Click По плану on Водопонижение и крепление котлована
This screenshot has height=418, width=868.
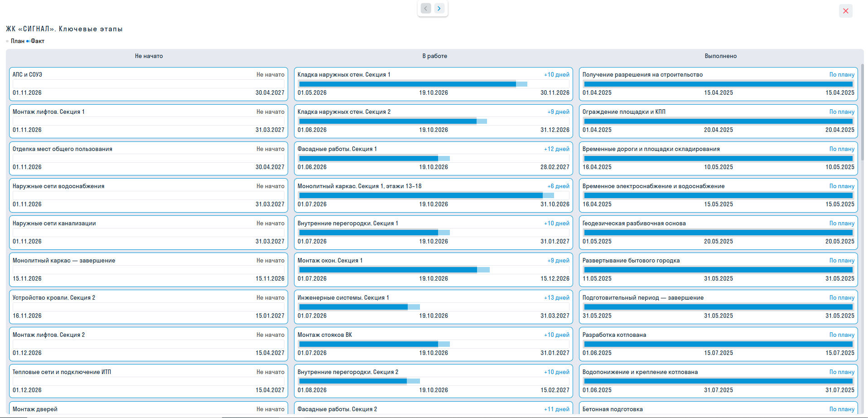(842, 372)
